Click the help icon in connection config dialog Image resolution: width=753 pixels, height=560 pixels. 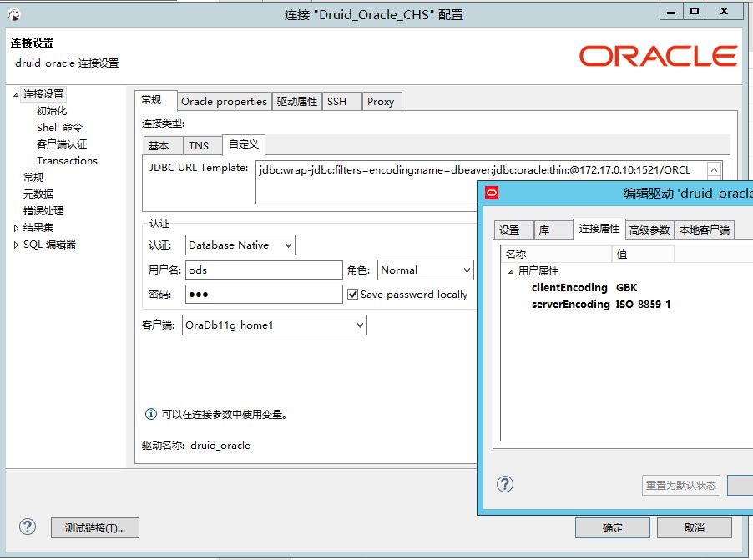28,527
